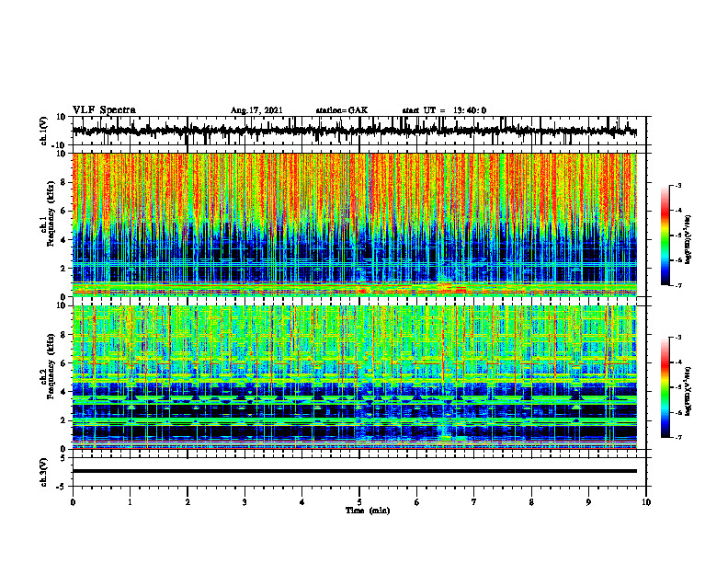Click the "-5" tick on the ch.3(V) axis
728x563 pixels.
click(62, 487)
